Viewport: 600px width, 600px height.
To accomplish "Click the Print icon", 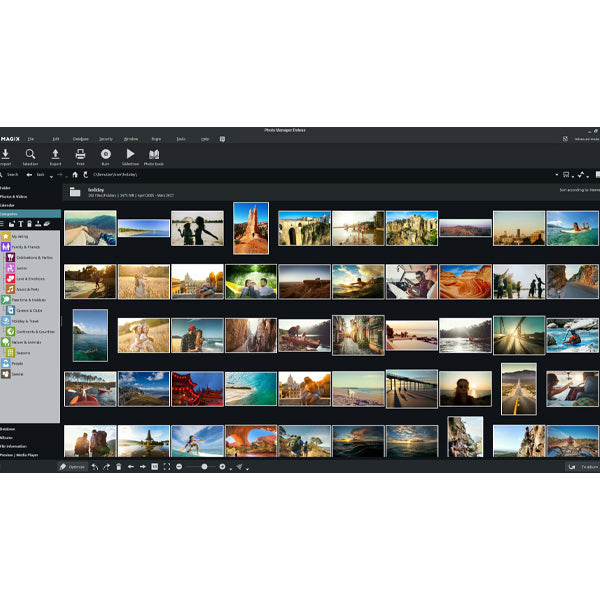I will [80, 154].
